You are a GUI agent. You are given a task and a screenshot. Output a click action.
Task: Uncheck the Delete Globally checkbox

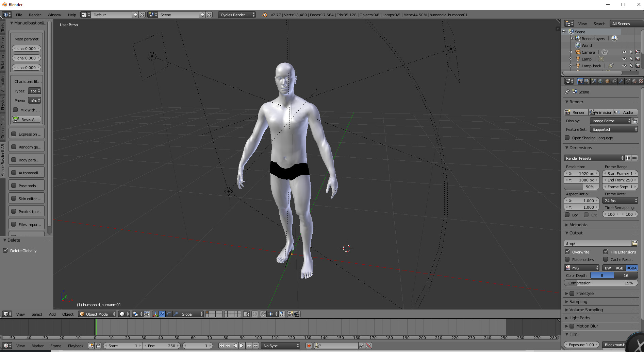tap(5, 250)
